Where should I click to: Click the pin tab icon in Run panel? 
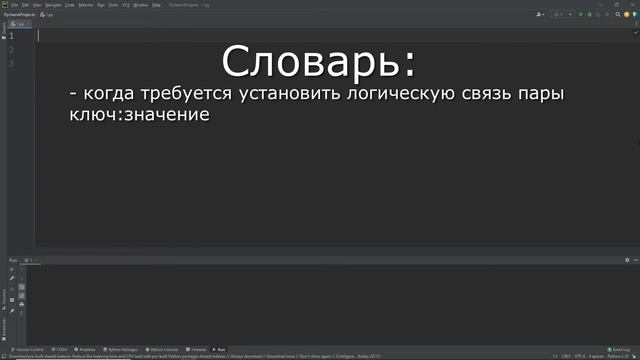(12, 311)
